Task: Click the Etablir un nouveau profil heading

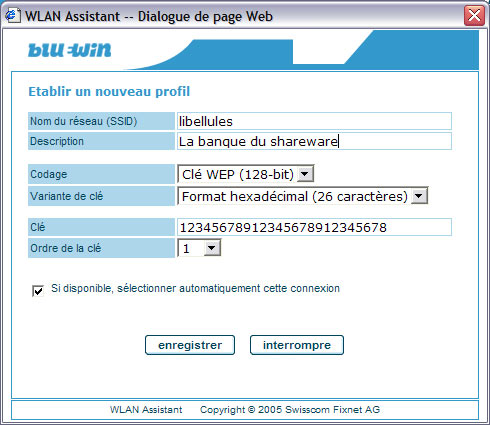Action: pos(109,91)
